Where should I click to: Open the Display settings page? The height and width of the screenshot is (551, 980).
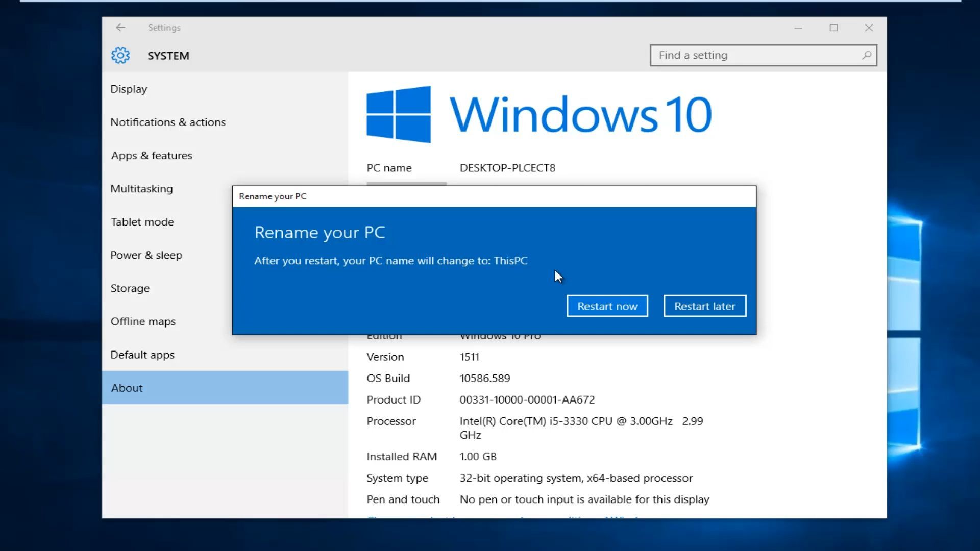(225, 89)
